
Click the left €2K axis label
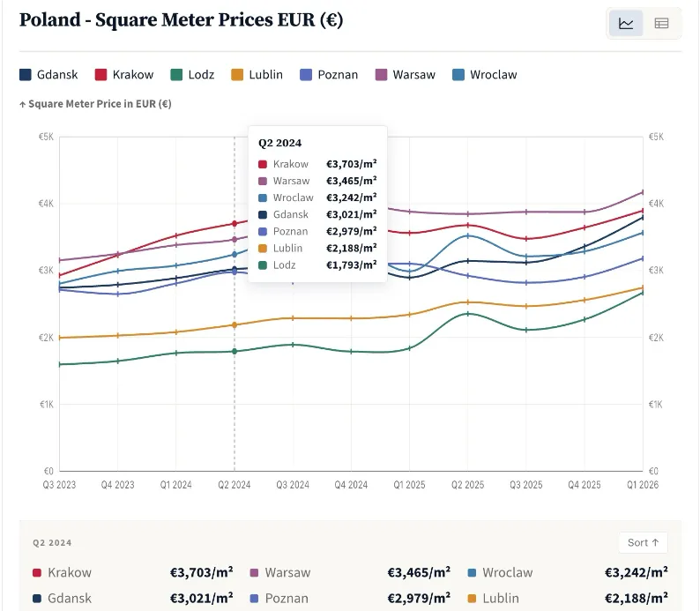coord(46,338)
